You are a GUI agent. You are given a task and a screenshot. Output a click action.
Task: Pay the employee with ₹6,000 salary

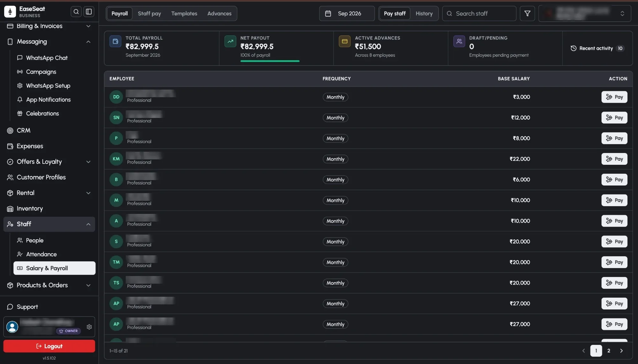coord(614,180)
